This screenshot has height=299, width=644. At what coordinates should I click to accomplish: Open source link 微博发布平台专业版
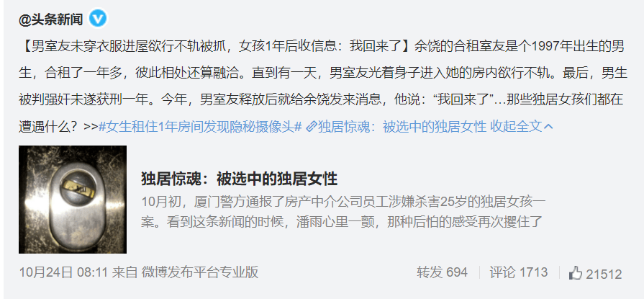pos(200,272)
